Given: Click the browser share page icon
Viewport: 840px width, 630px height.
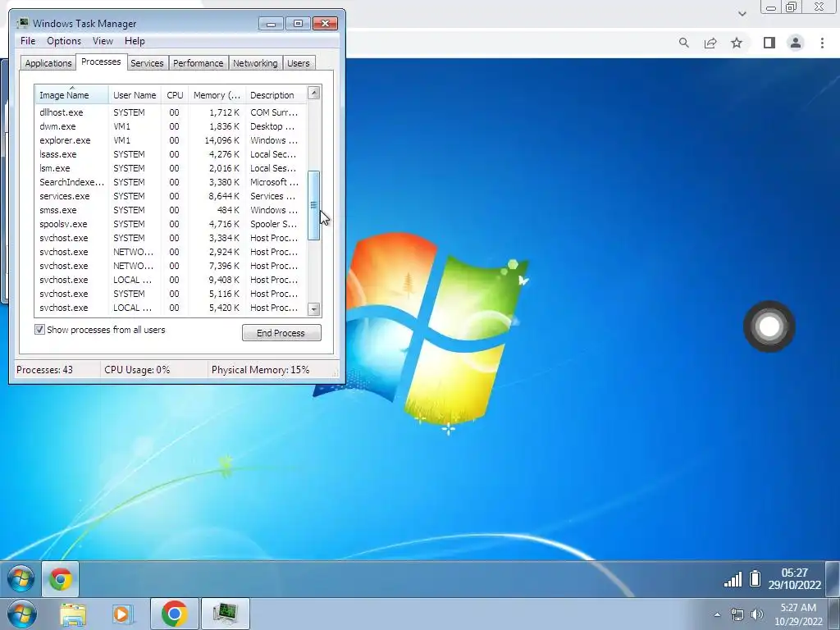Looking at the screenshot, I should coord(710,43).
